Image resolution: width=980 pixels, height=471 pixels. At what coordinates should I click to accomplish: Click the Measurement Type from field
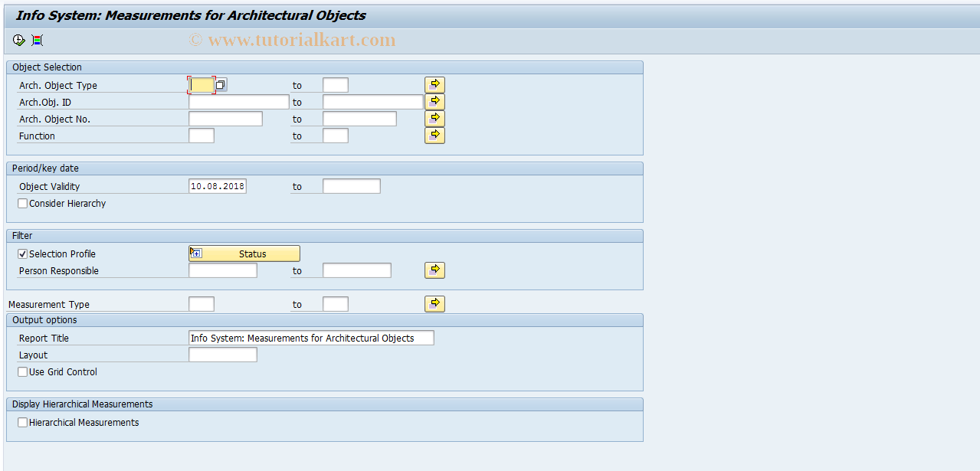point(202,304)
